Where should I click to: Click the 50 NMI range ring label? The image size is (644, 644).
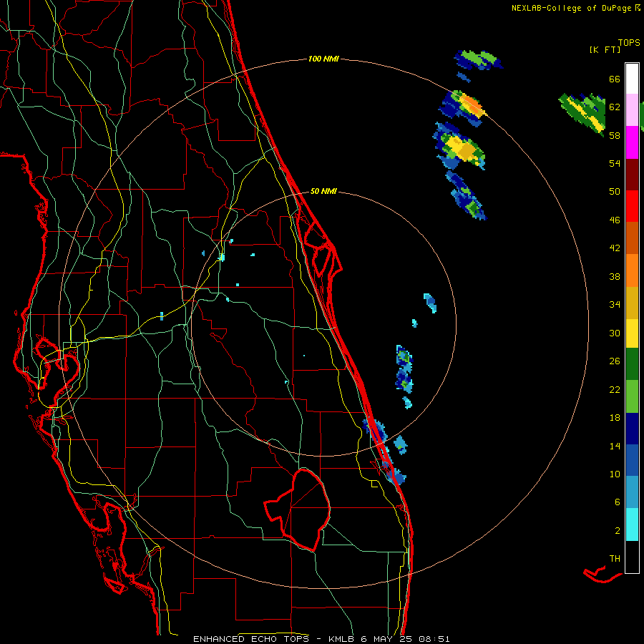pyautogui.click(x=323, y=191)
